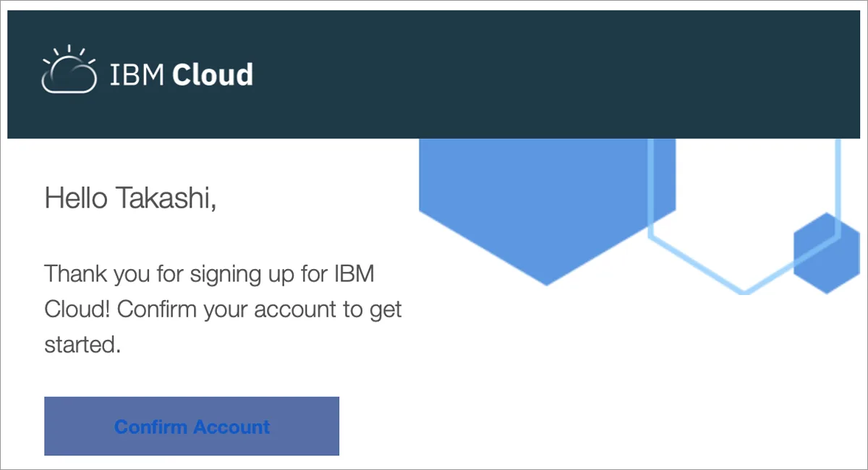This screenshot has height=470, width=868.
Task: Click the "Hello" word in the greeting
Action: [75, 197]
